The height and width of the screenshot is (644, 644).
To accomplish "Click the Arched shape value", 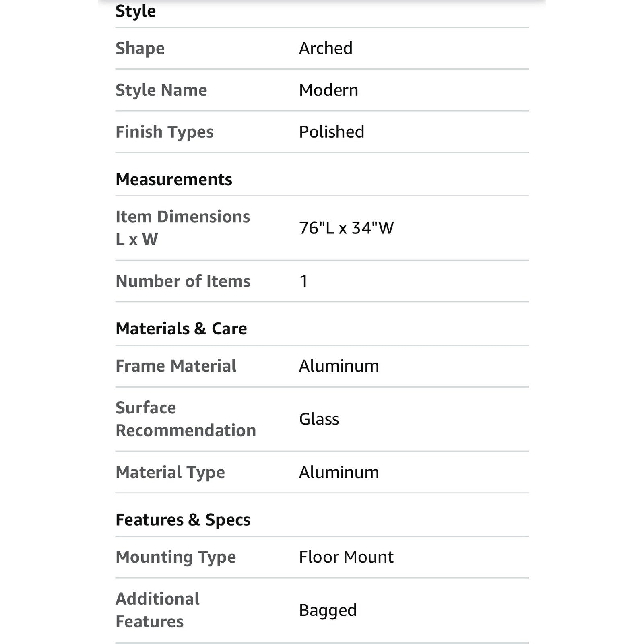I will click(326, 48).
